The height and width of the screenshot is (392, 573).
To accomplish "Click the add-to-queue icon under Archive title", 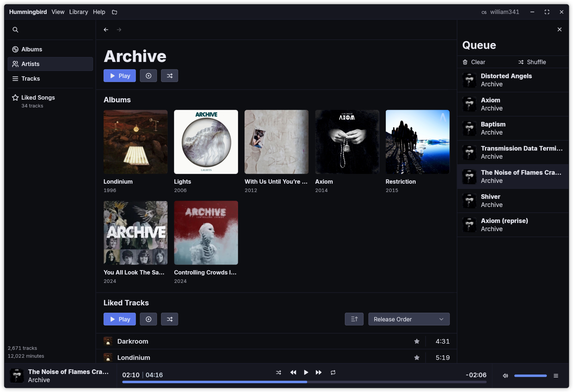I will (x=148, y=75).
